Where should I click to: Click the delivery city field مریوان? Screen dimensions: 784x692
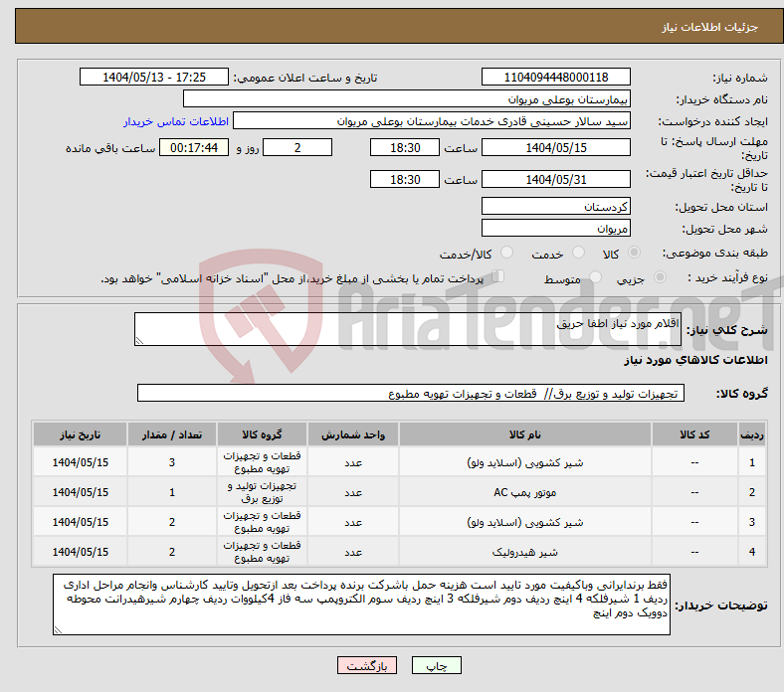tap(556, 229)
